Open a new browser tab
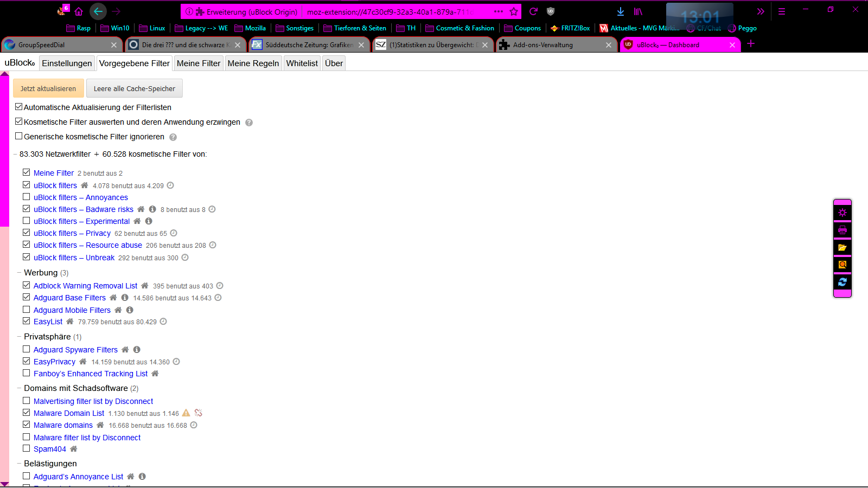 751,44
